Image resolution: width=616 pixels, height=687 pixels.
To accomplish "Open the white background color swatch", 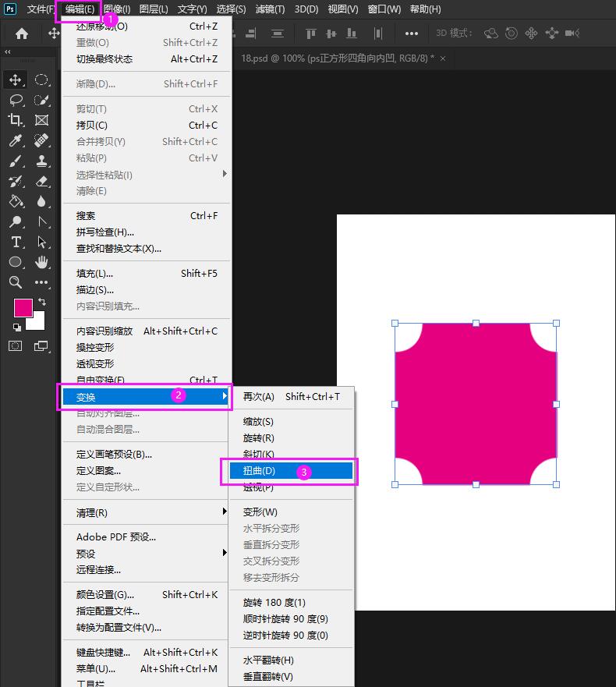I will point(37,323).
